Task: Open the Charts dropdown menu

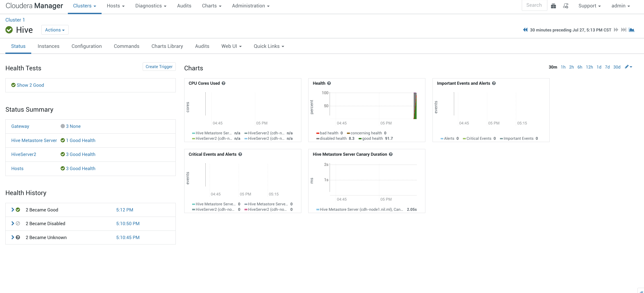Action: (211, 6)
